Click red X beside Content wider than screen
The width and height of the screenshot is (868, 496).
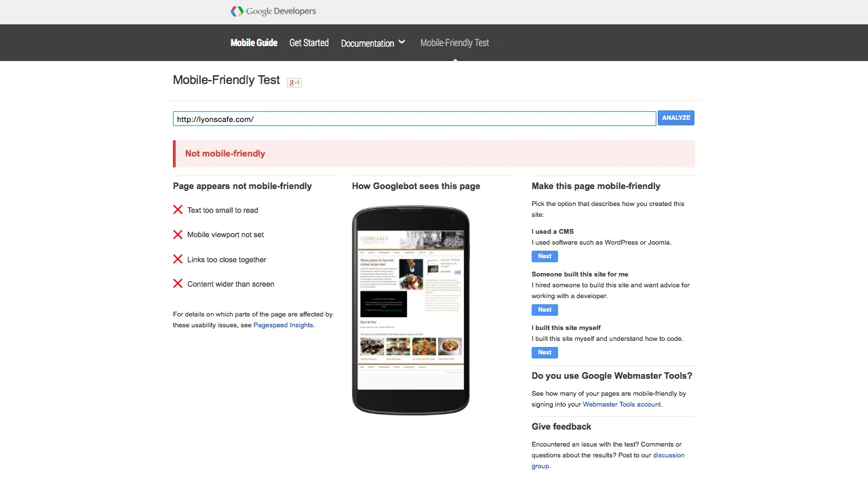pyautogui.click(x=178, y=284)
